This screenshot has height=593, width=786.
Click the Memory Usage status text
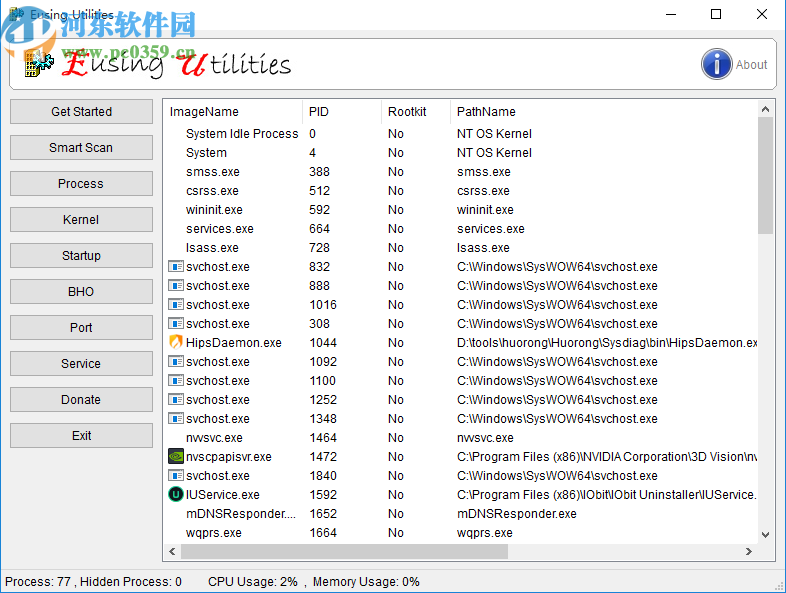(366, 581)
